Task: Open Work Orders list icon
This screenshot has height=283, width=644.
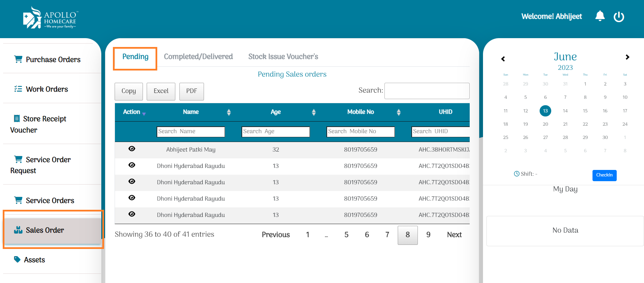Action: (18, 89)
